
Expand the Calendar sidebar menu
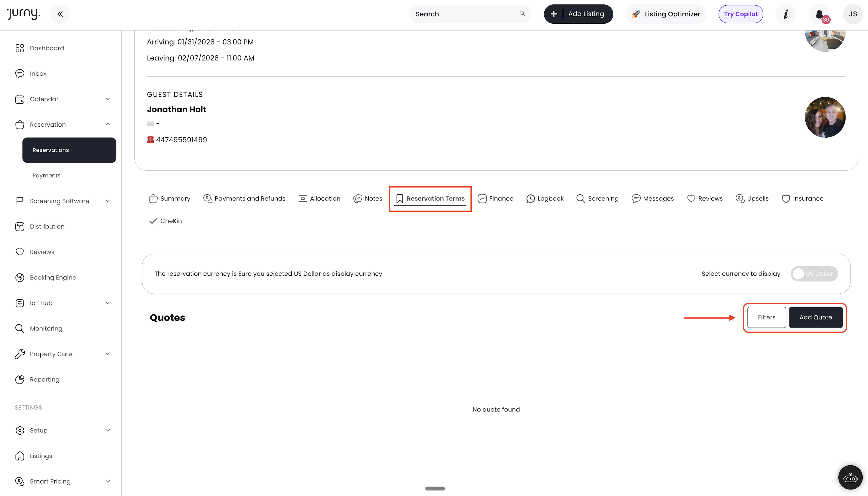click(108, 99)
